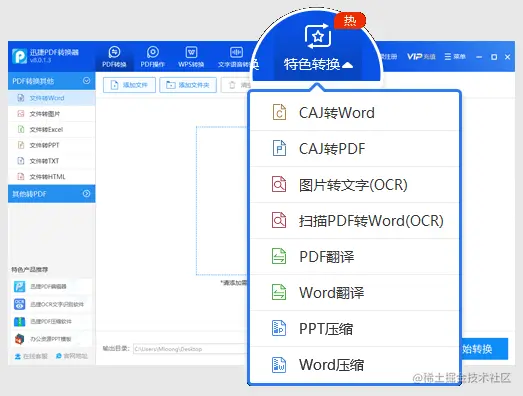Select 文件转TXT in the sidebar
This screenshot has height=396, width=523.
pyautogui.click(x=52, y=161)
